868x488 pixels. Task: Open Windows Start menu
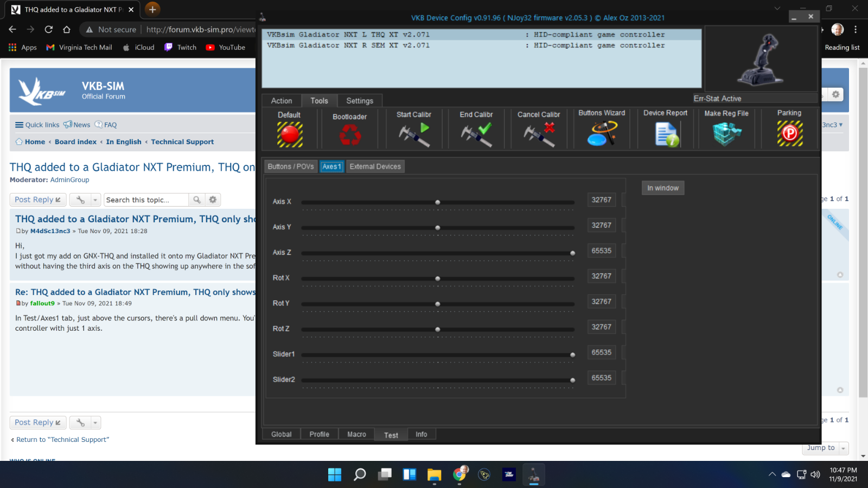coord(335,474)
